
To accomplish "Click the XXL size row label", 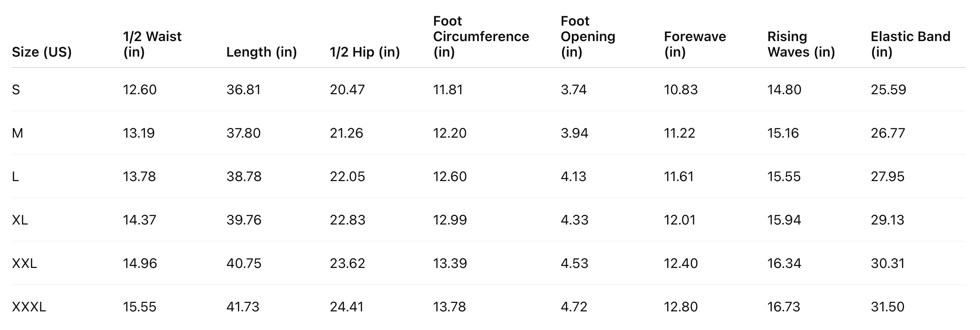I will click(24, 264).
